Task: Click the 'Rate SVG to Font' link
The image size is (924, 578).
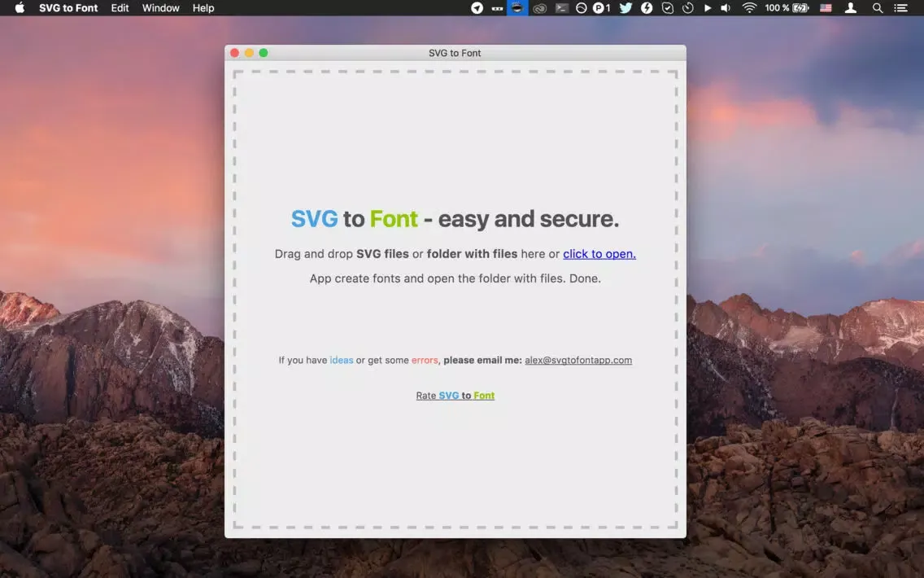Action: click(455, 395)
